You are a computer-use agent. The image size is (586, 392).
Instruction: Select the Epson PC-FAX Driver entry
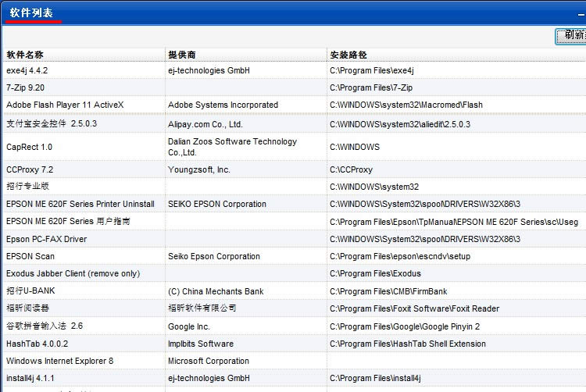coord(47,239)
